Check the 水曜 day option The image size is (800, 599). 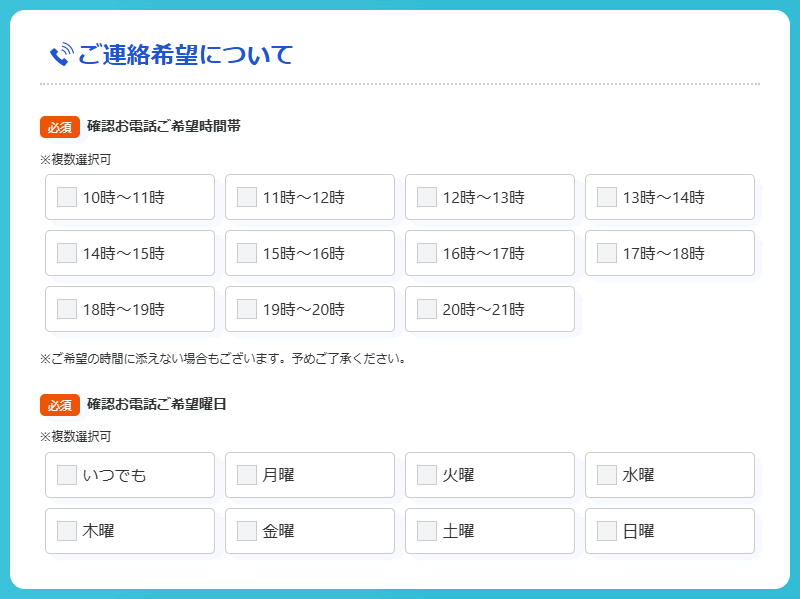607,475
